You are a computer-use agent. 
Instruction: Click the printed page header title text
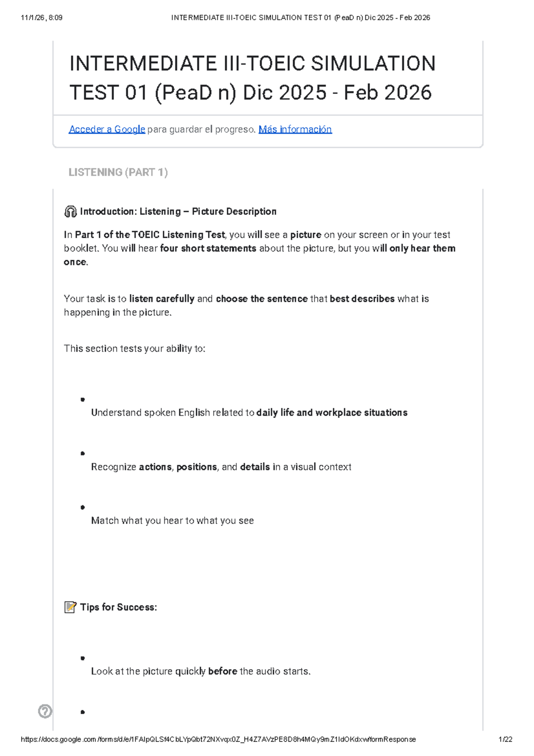(x=300, y=18)
